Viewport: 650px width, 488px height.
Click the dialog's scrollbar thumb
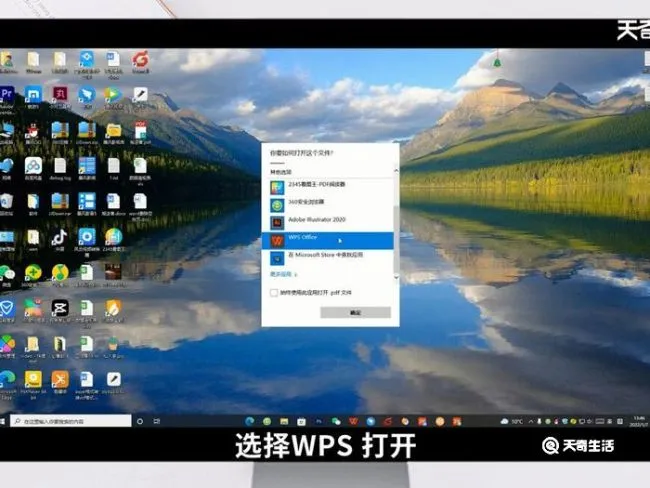coord(396,238)
